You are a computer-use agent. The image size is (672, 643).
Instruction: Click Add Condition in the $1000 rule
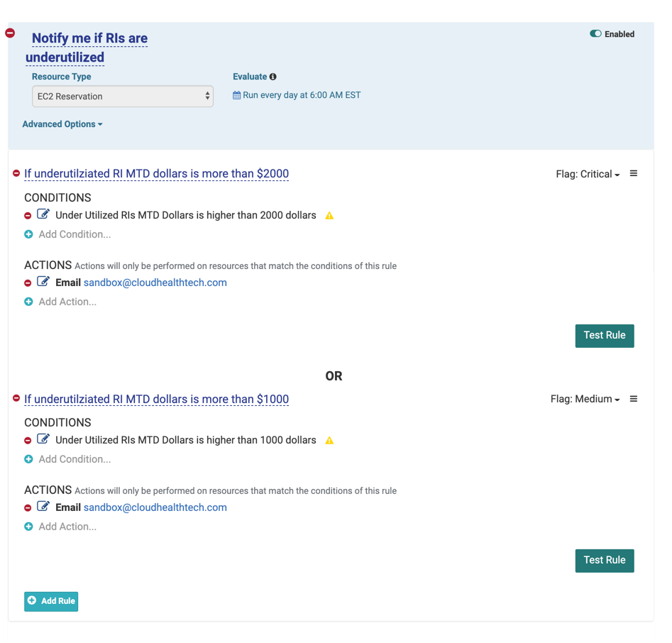click(x=75, y=459)
